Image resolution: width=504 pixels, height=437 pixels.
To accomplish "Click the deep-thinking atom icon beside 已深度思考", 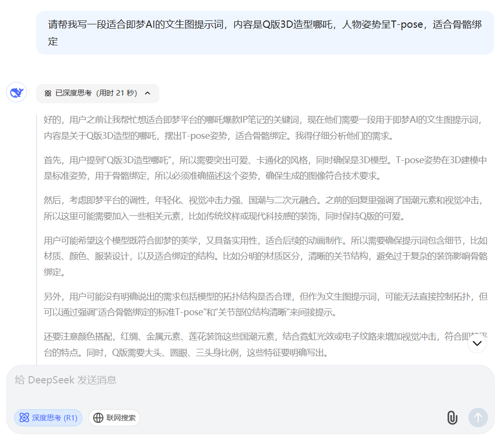I will click(48, 93).
